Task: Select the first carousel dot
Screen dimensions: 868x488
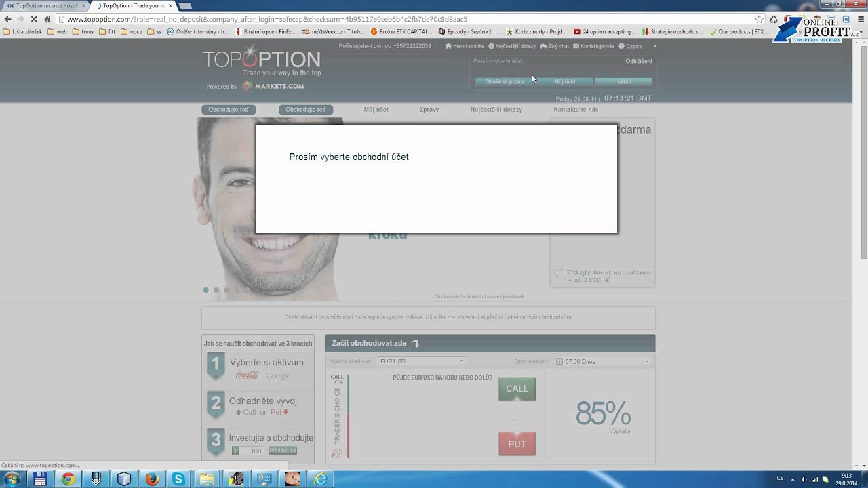Action: pos(206,290)
